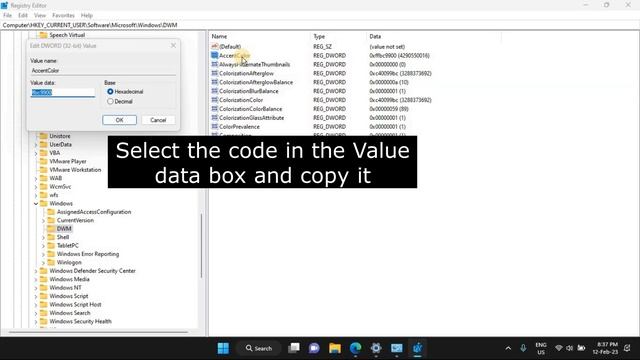640x360 pixels.
Task: Select the Unistore key
Action: (x=60, y=136)
